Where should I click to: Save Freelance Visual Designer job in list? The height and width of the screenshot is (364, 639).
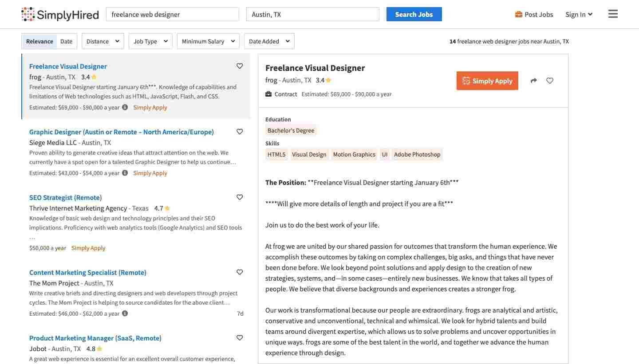[x=240, y=66]
